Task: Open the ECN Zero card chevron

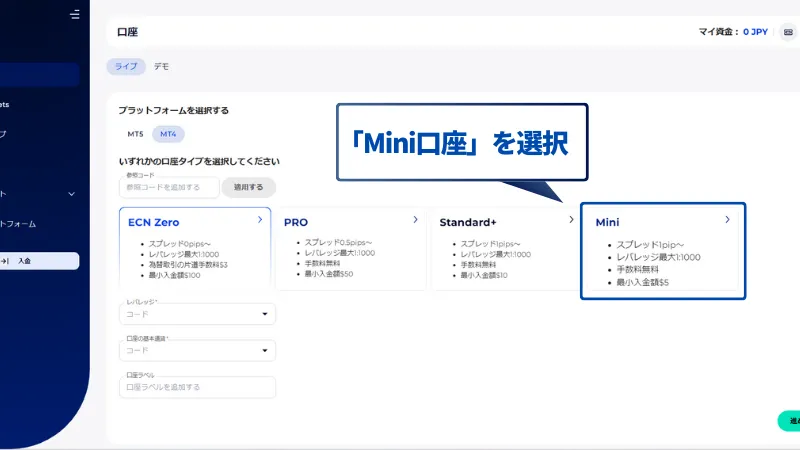Action: click(260, 219)
